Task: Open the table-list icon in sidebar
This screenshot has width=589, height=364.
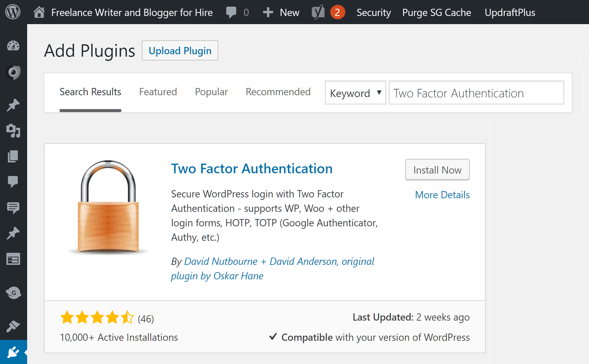Action: click(13, 259)
